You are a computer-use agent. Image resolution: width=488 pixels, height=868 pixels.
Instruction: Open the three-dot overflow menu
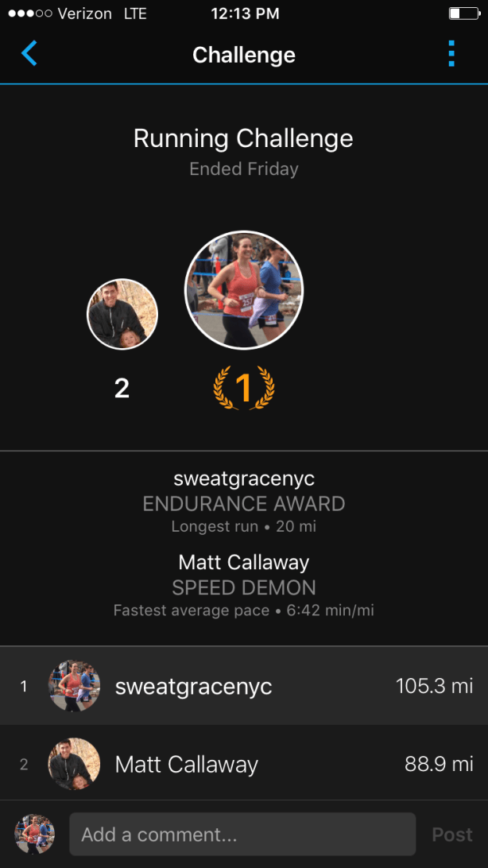point(451,54)
